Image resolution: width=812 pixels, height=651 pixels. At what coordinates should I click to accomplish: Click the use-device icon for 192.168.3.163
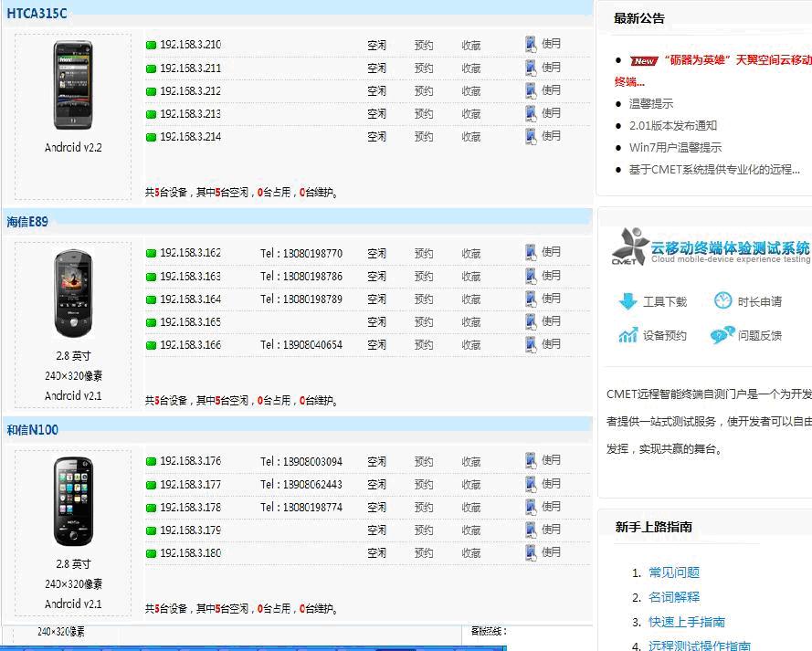[531, 276]
